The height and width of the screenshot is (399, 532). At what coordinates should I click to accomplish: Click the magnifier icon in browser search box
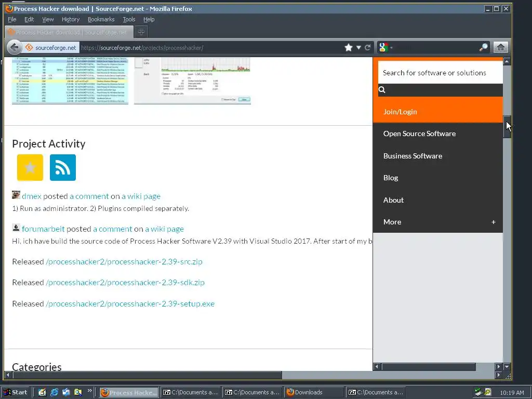[484, 47]
